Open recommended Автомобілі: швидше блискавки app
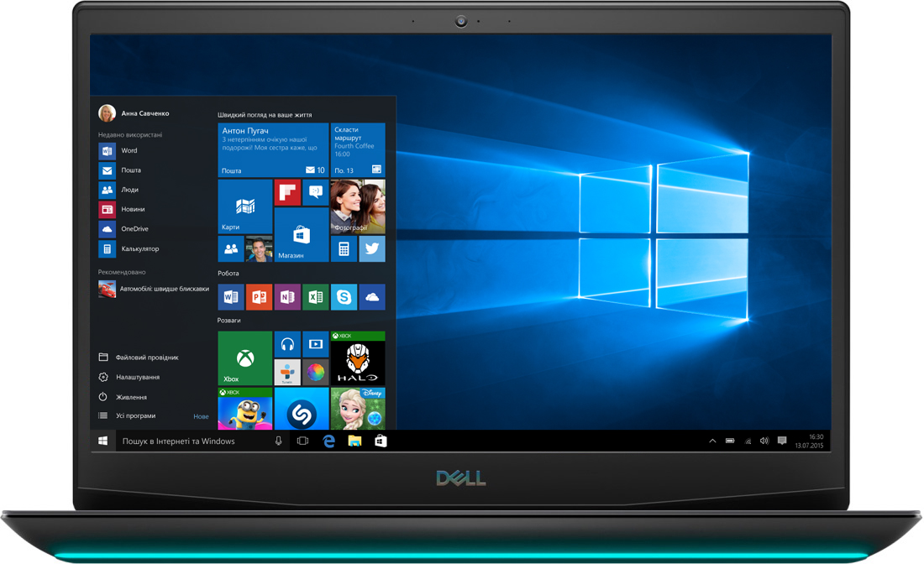924x564 pixels. pos(153,289)
